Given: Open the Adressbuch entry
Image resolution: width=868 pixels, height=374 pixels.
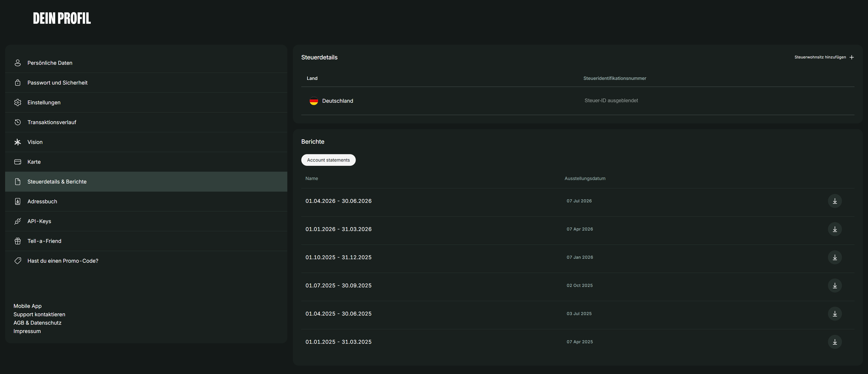Looking at the screenshot, I should pos(146,201).
